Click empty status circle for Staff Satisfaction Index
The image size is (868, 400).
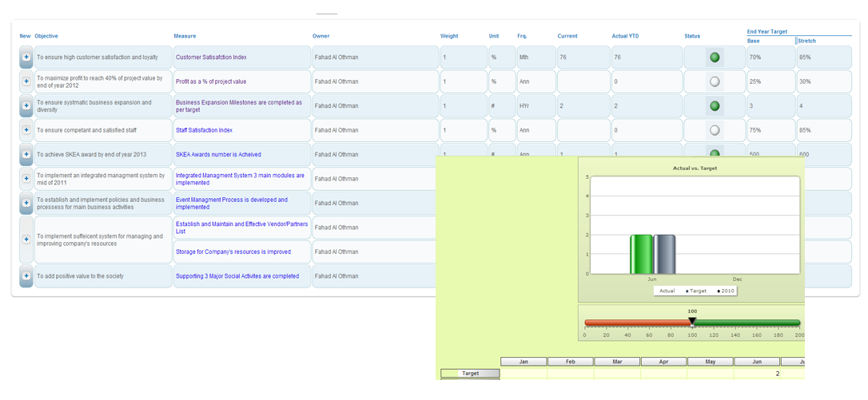(x=715, y=130)
